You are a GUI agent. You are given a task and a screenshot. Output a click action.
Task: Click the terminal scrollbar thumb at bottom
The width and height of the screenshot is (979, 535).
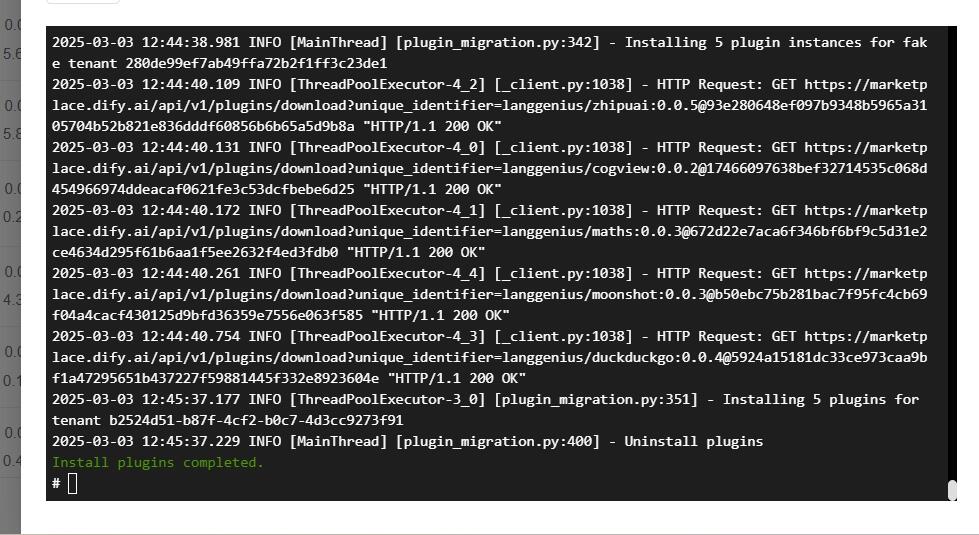(952, 490)
